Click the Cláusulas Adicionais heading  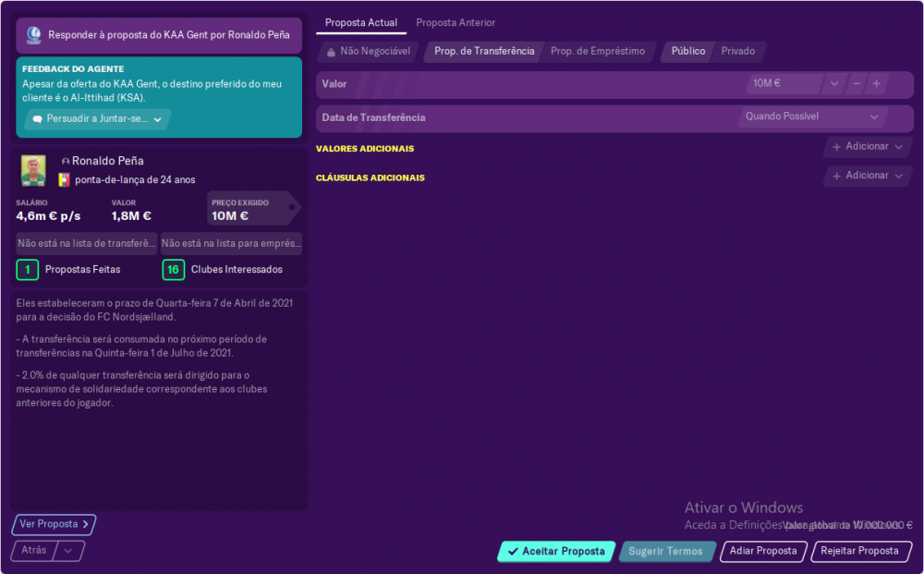[x=371, y=177]
